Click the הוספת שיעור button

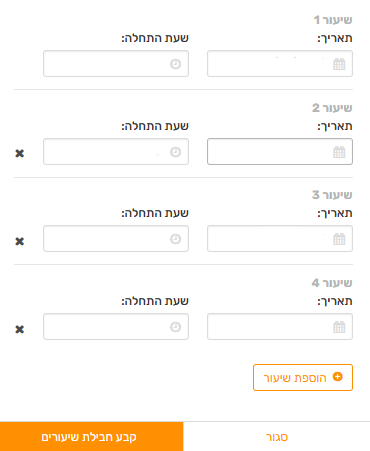coord(303,377)
